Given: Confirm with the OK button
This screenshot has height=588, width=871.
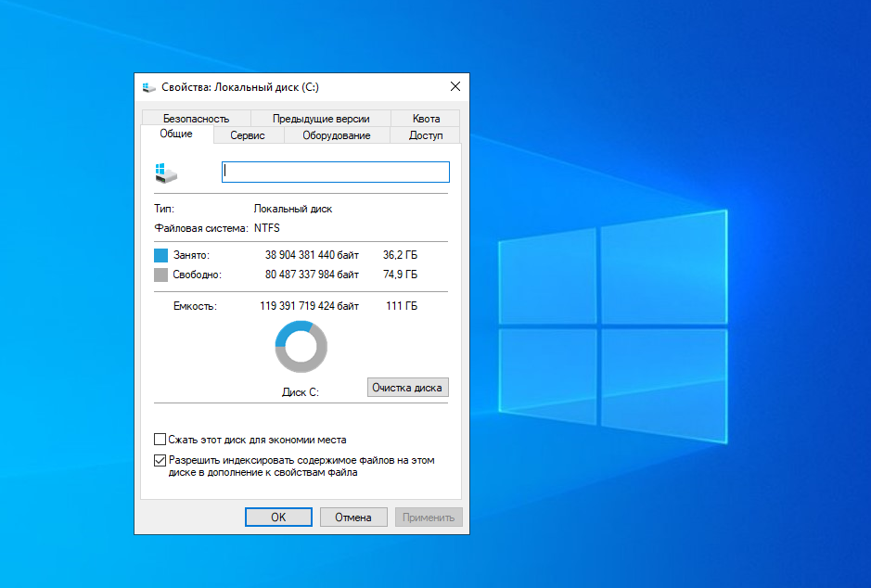Looking at the screenshot, I should (278, 517).
